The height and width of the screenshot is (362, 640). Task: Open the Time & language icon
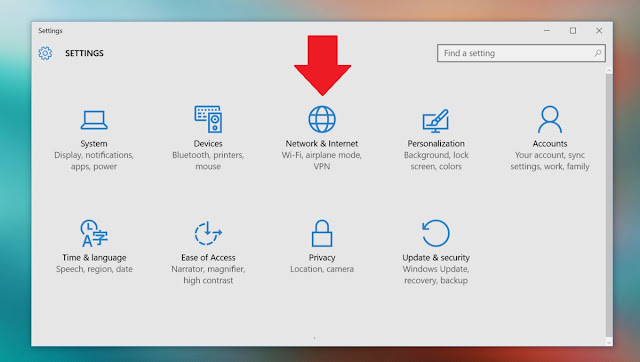(94, 233)
